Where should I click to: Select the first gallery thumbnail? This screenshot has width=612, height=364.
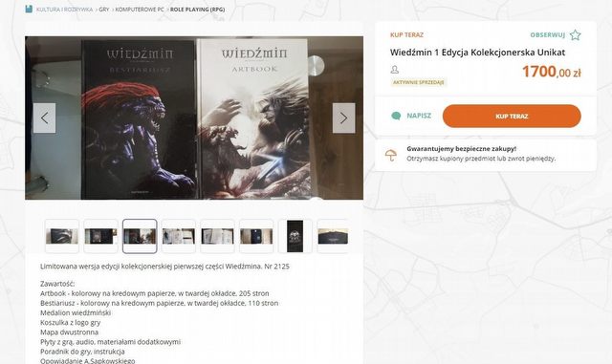(x=62, y=236)
